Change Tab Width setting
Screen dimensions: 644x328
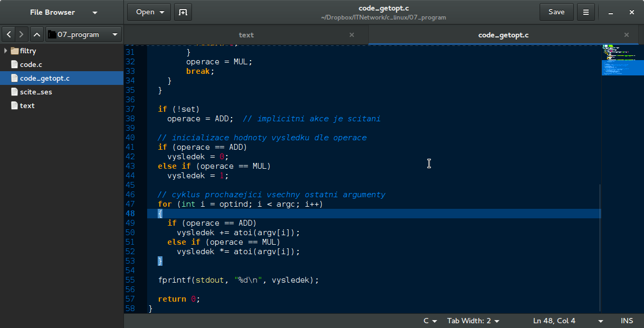(x=473, y=321)
